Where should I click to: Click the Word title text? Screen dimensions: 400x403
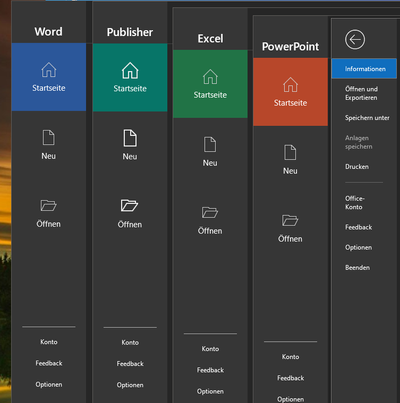48,32
